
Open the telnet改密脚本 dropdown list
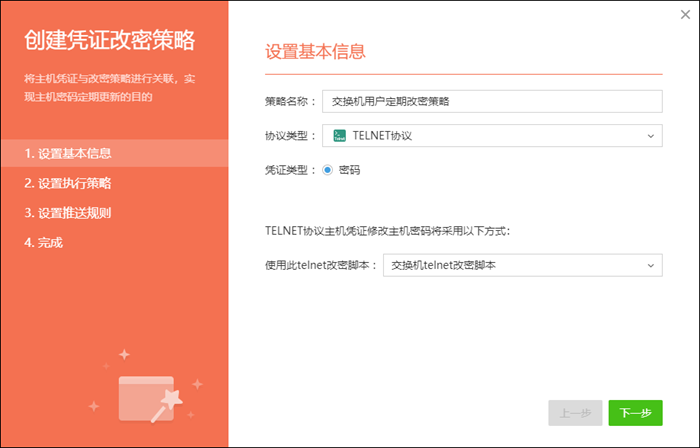650,265
